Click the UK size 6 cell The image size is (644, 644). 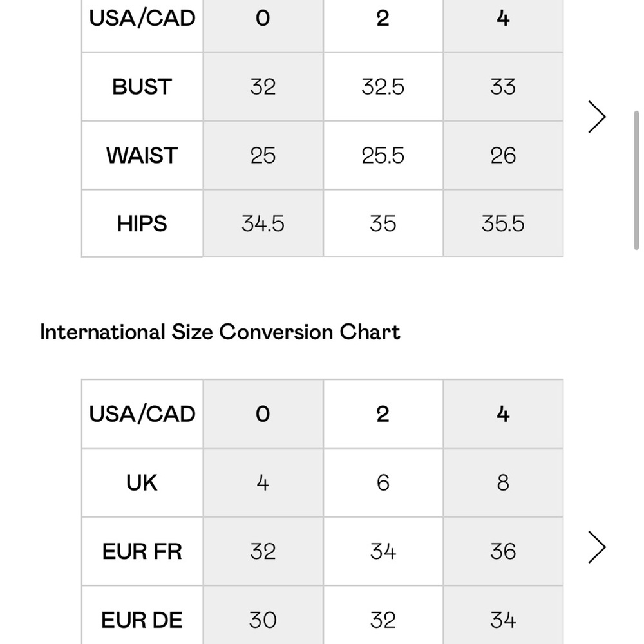point(383,482)
